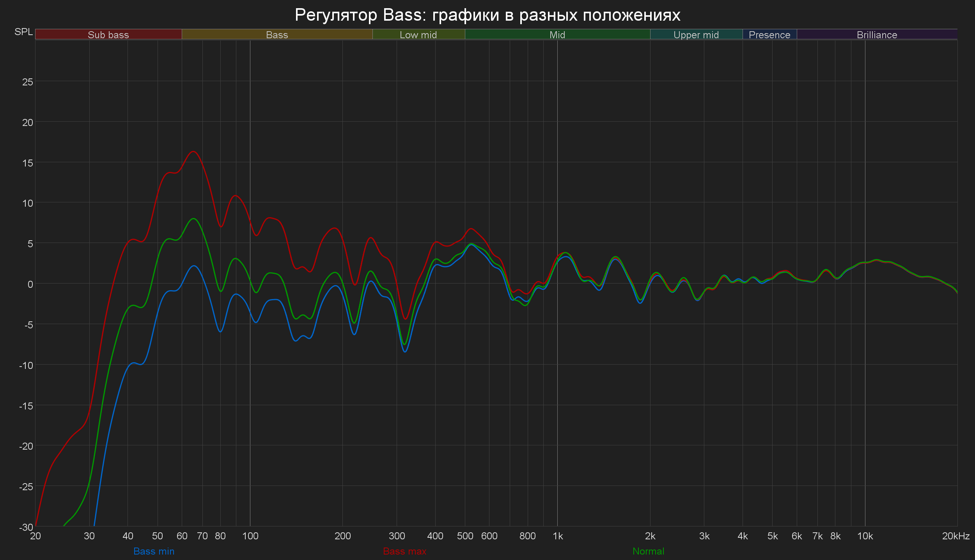Select the Brilliance band header
The image size is (975, 560).
click(877, 35)
